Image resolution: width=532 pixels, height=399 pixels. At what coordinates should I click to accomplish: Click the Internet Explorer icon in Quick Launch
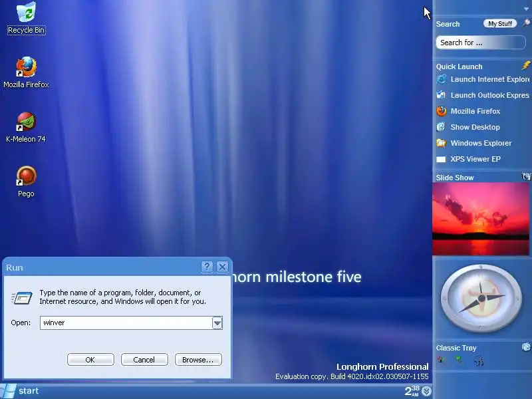pos(442,79)
